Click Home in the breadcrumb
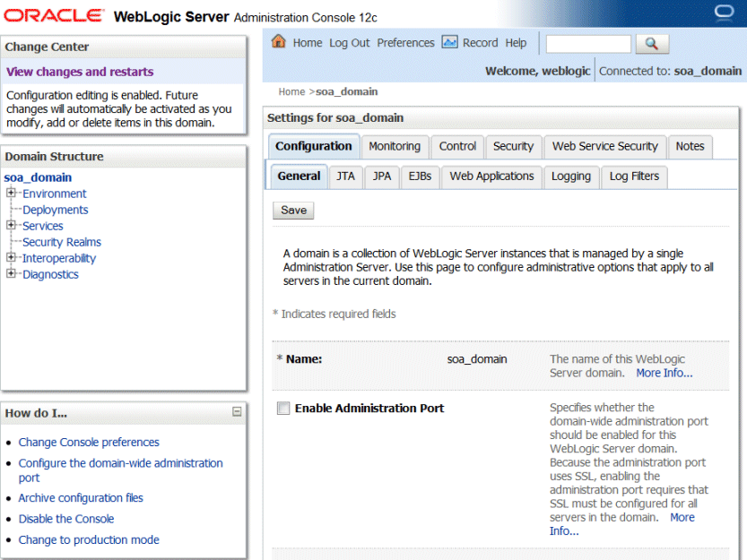The image size is (747, 560). tap(291, 91)
